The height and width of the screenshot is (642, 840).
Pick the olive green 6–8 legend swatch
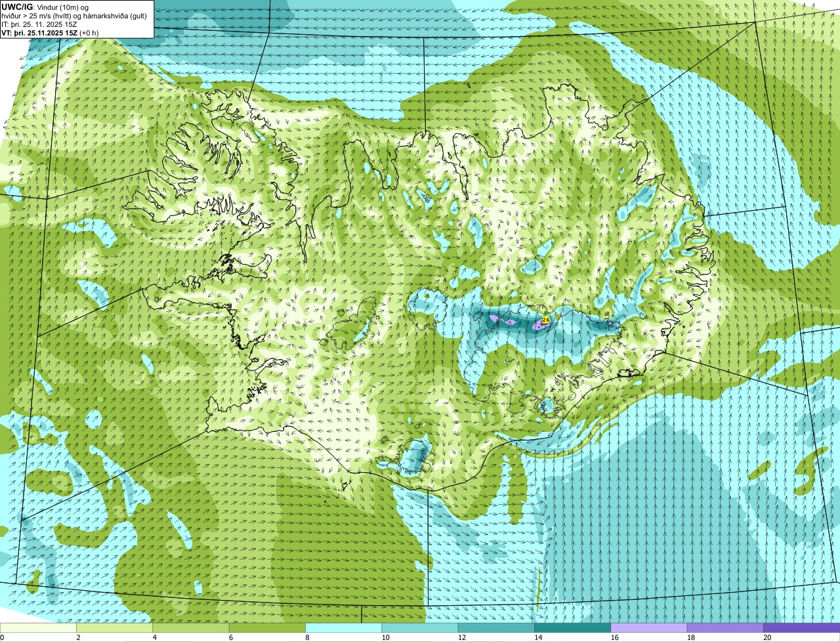(x=267, y=628)
